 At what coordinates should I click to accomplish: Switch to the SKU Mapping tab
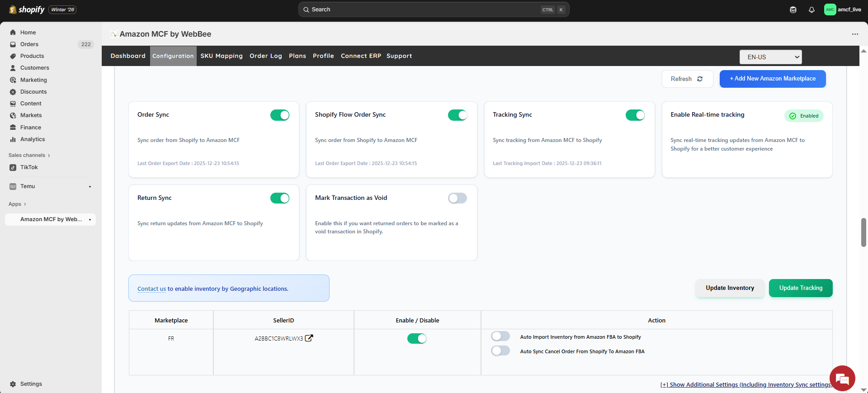[x=222, y=56]
